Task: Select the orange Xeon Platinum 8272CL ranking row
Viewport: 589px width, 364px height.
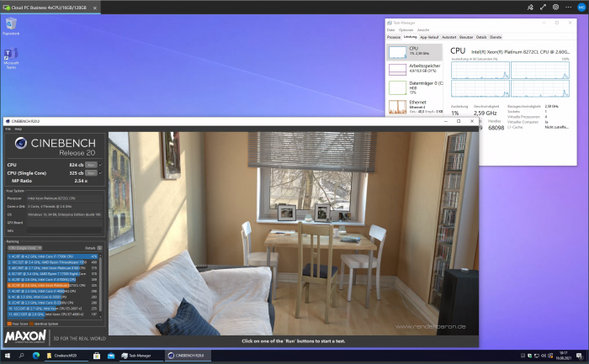Action: [52, 285]
